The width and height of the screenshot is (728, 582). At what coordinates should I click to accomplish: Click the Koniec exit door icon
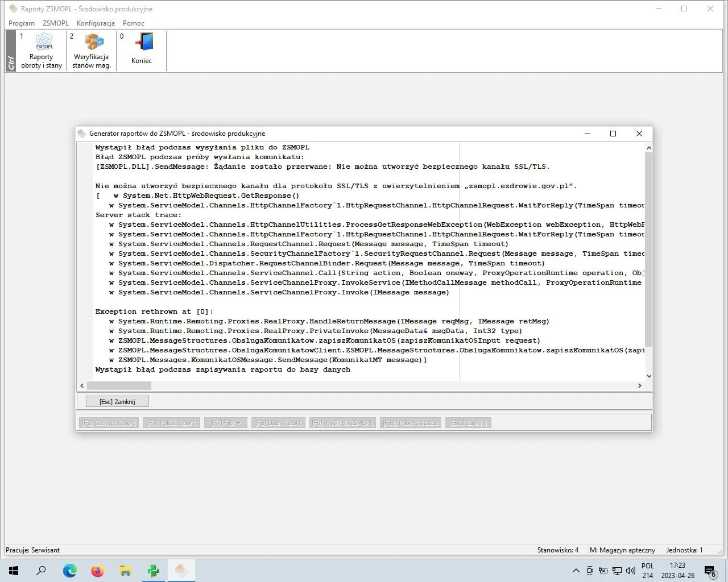click(x=142, y=49)
